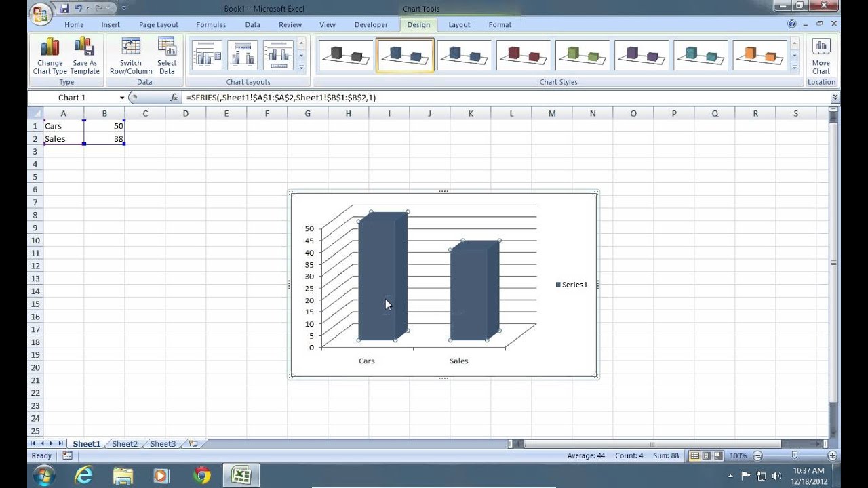This screenshot has height=488, width=868.
Task: Click the Change Chart Type icon
Action: [x=50, y=56]
